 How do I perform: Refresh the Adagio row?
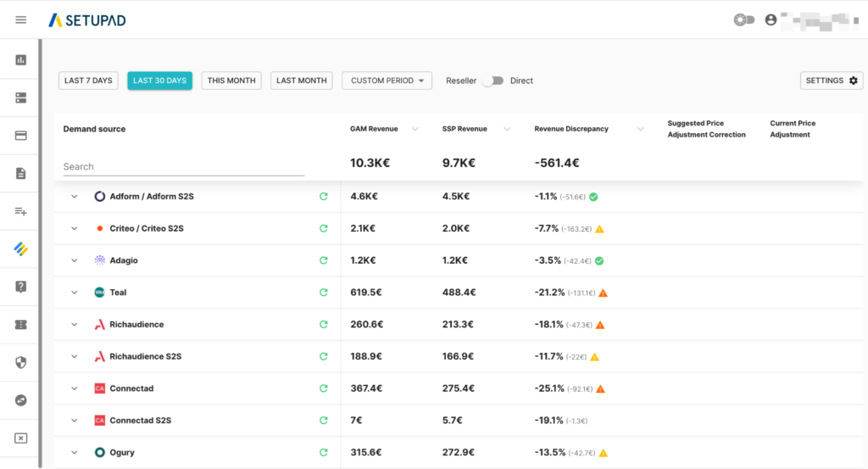[323, 260]
